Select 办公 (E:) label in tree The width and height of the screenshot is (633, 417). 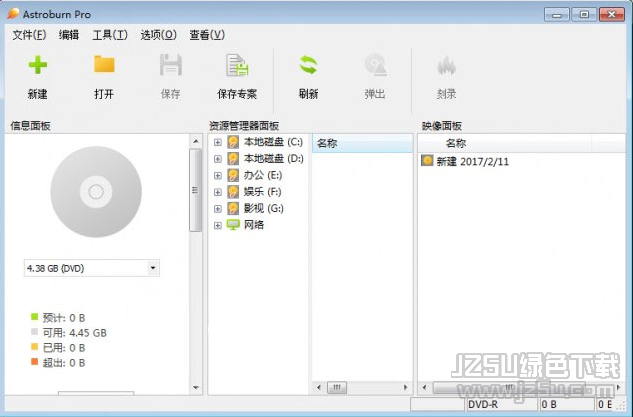pos(263,175)
